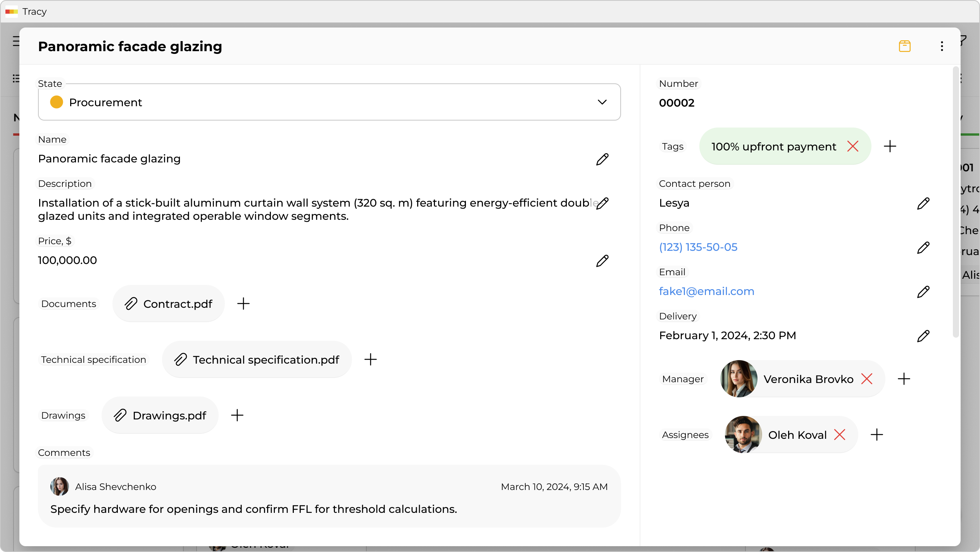
Task: Remove Veronika Brovko as manager
Action: pyautogui.click(x=866, y=379)
